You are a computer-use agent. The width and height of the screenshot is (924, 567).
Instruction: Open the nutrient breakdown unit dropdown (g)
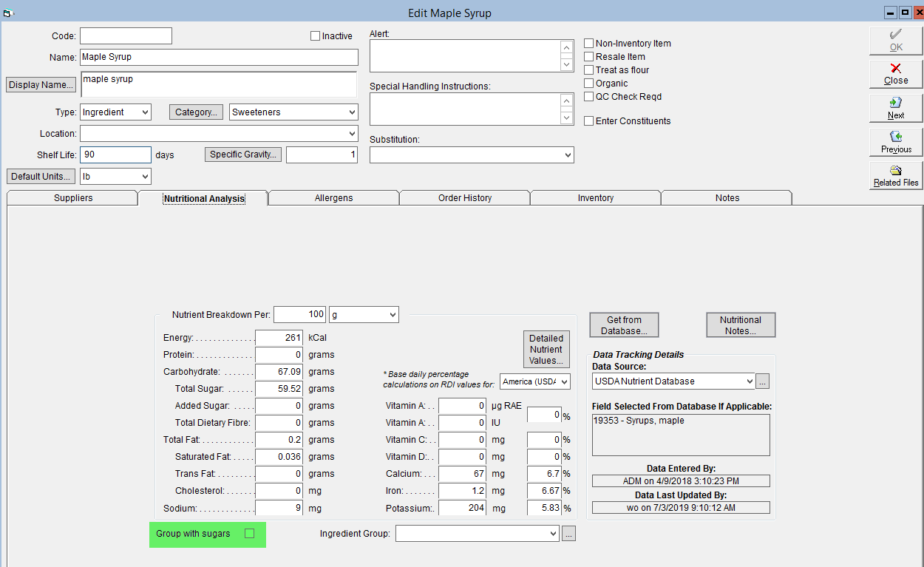tap(364, 315)
